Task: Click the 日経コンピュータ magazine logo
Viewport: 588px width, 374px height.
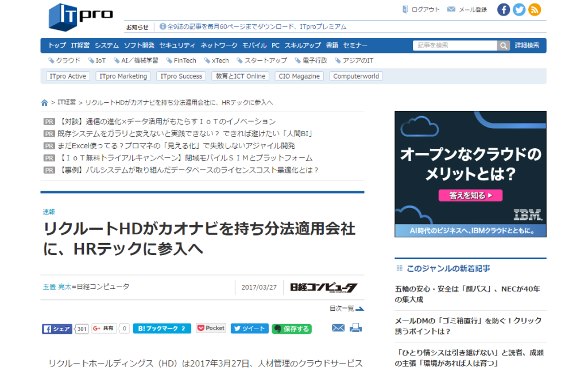Action: [x=324, y=288]
